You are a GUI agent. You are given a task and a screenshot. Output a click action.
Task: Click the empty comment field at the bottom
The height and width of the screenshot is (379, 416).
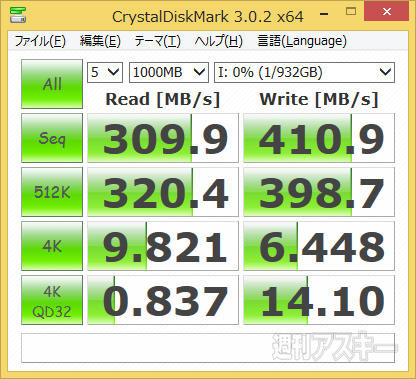point(208,348)
